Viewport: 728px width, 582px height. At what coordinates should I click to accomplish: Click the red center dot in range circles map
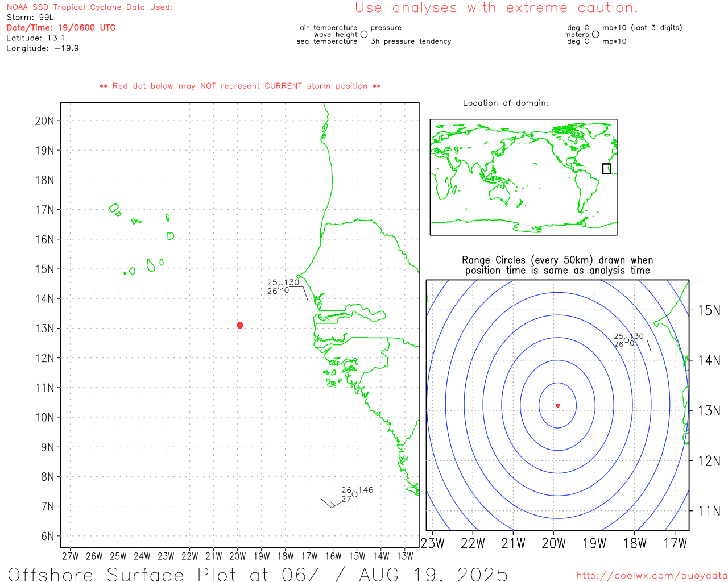[557, 405]
